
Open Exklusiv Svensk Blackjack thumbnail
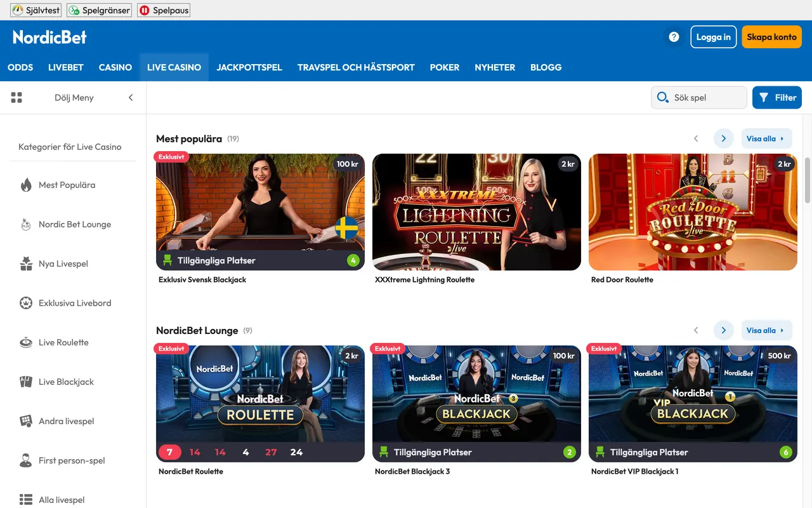[x=260, y=212]
